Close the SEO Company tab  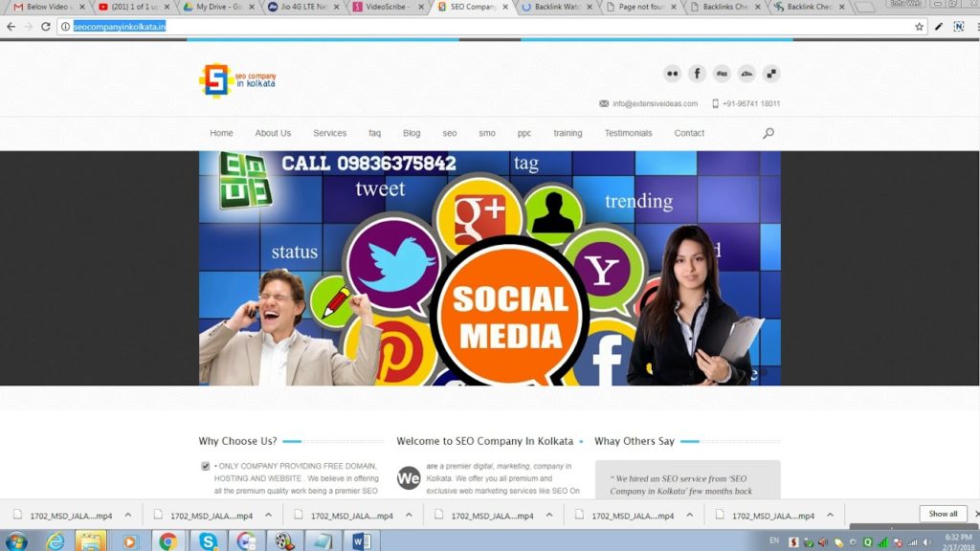pyautogui.click(x=505, y=7)
